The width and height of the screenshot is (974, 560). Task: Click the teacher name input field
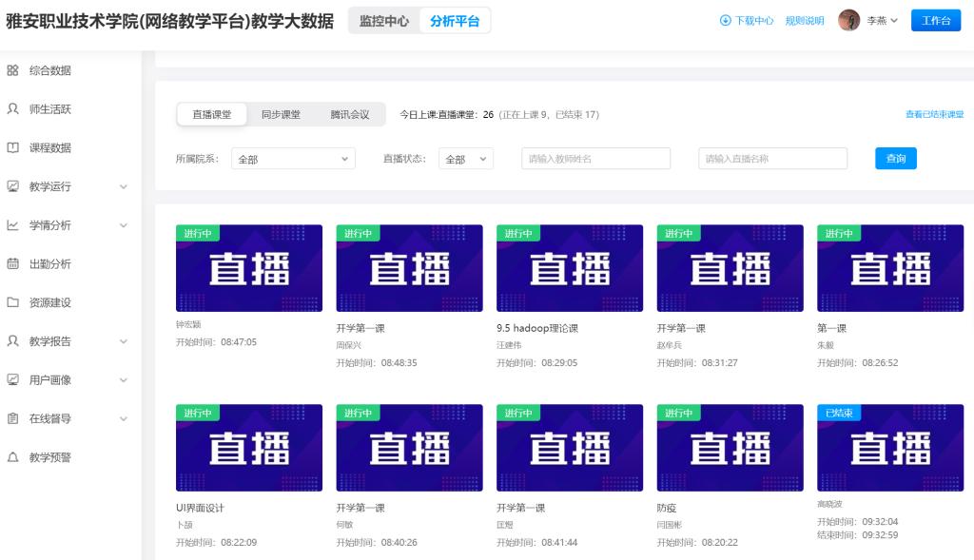[595, 159]
